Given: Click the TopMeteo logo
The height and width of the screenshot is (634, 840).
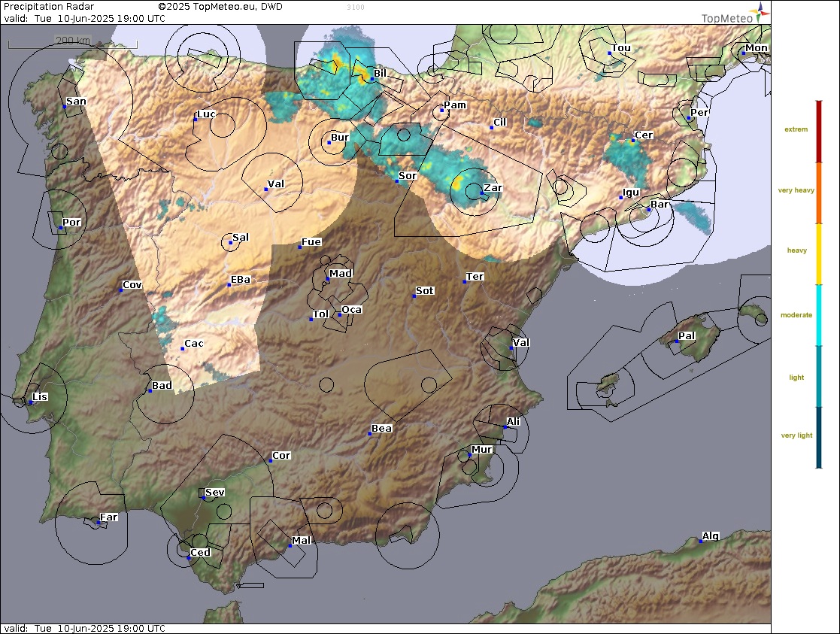Looking at the screenshot, I should pyautogui.click(x=735, y=14).
